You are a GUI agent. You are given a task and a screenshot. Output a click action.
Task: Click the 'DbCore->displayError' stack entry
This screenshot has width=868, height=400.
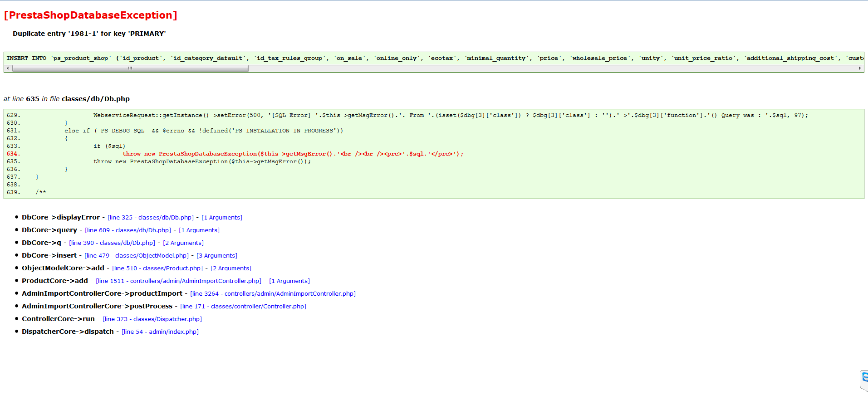[61, 217]
